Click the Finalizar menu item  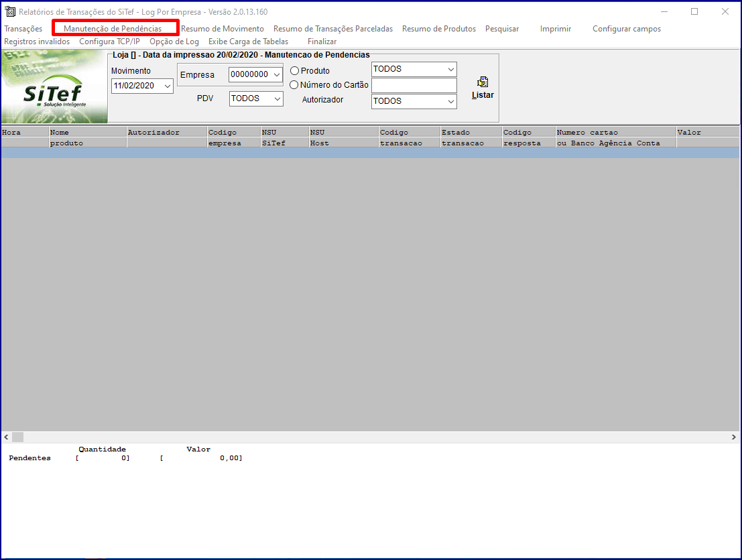click(x=322, y=42)
